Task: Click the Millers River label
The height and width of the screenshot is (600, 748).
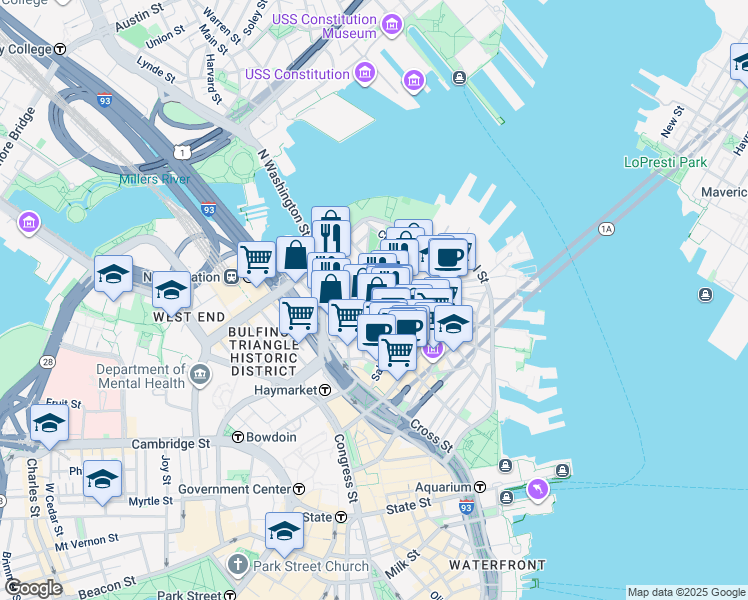Action: (x=155, y=179)
